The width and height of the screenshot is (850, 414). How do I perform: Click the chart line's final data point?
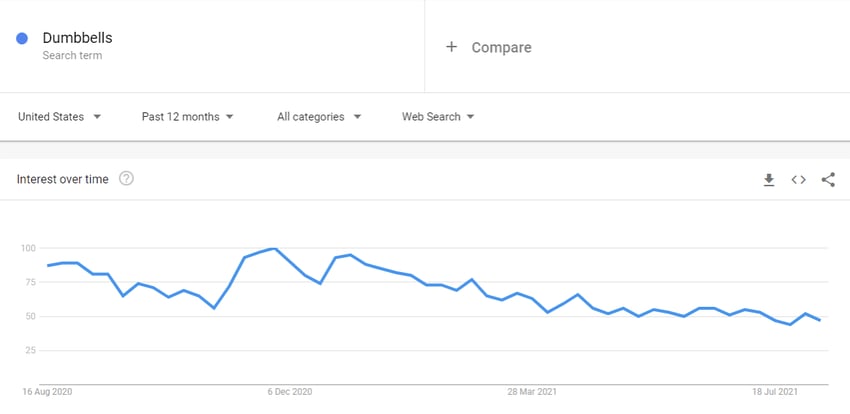820,320
